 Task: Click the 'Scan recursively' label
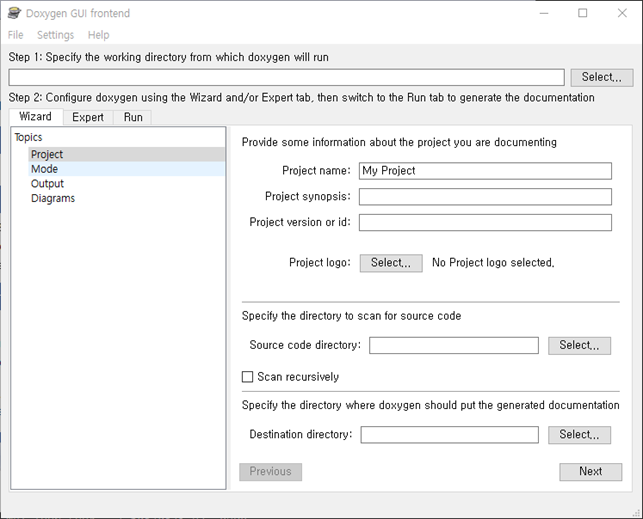pos(298,377)
